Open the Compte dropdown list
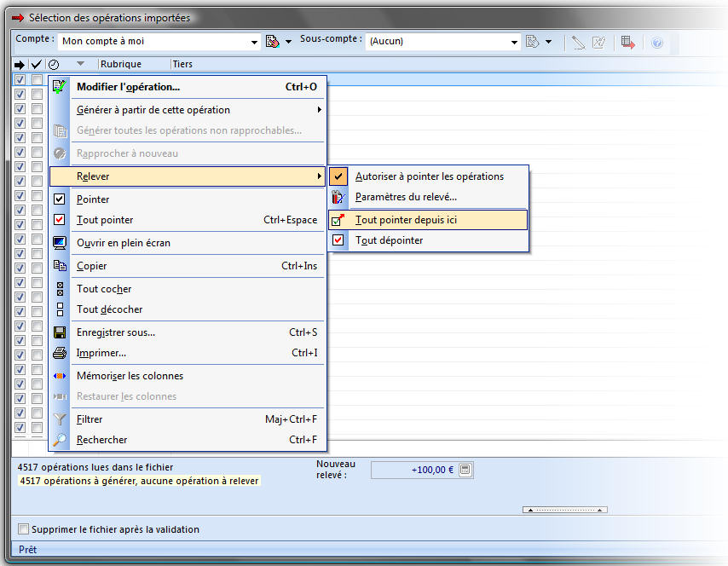Screen dimensions: 728x566 click(255, 42)
